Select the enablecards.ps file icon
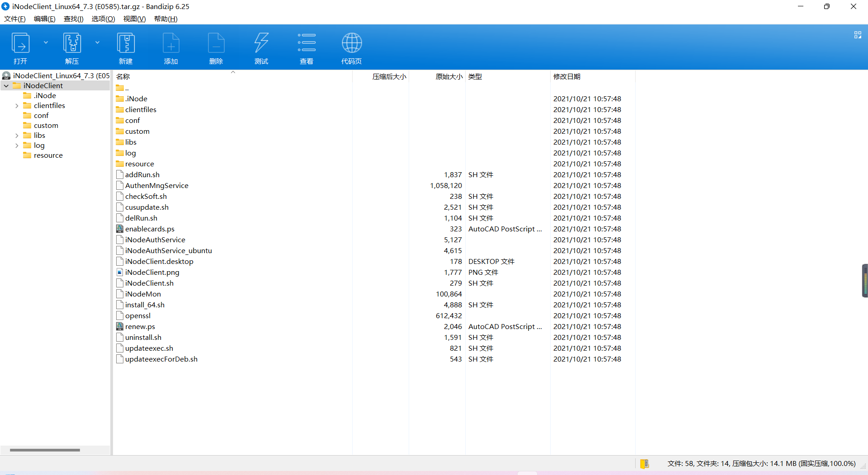This screenshot has width=868, height=475. click(120, 229)
